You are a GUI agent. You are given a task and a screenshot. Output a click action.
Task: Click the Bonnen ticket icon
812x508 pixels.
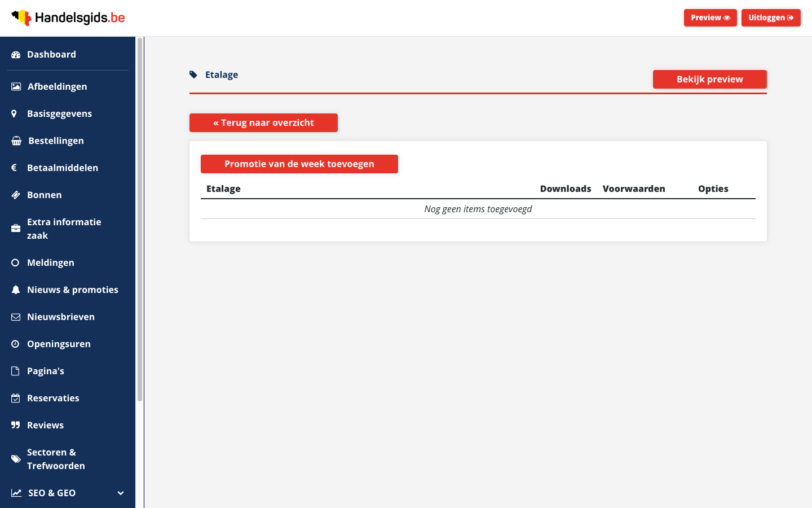(16, 195)
